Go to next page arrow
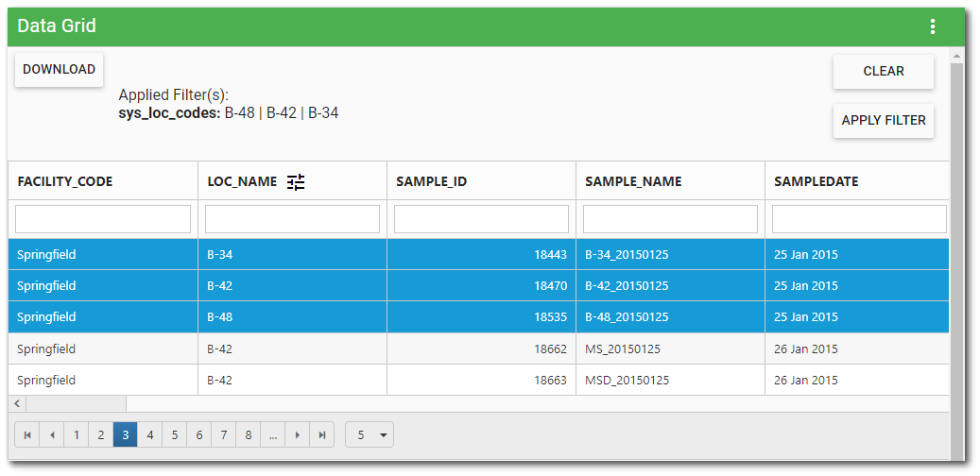 pos(298,434)
